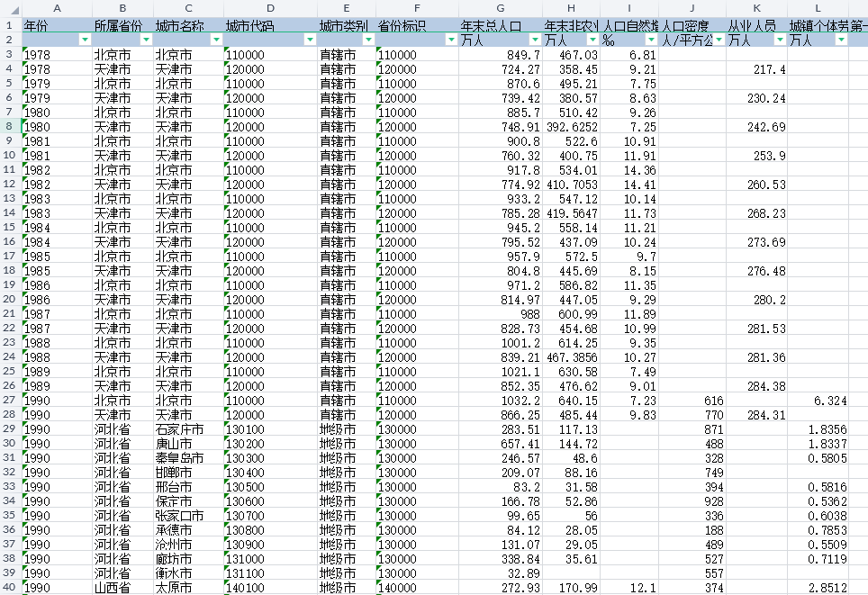Select the 衡水市 city cell
Viewport: 868px width, 595px height.
click(x=188, y=572)
